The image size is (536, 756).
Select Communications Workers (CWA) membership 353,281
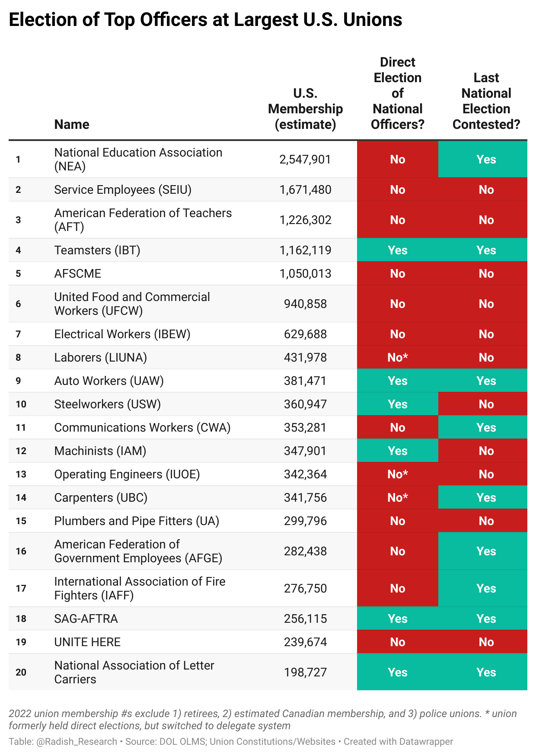305,427
